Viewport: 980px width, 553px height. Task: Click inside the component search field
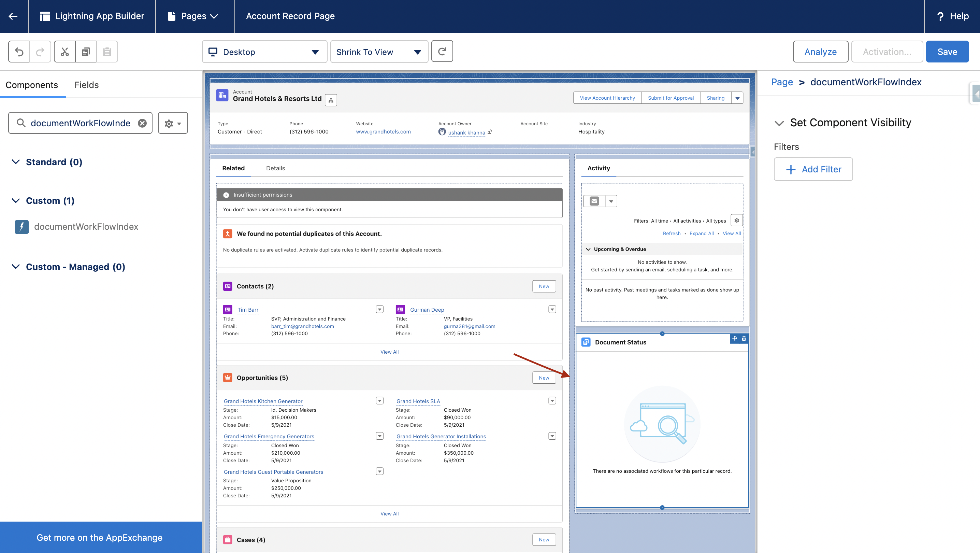pyautogui.click(x=80, y=123)
